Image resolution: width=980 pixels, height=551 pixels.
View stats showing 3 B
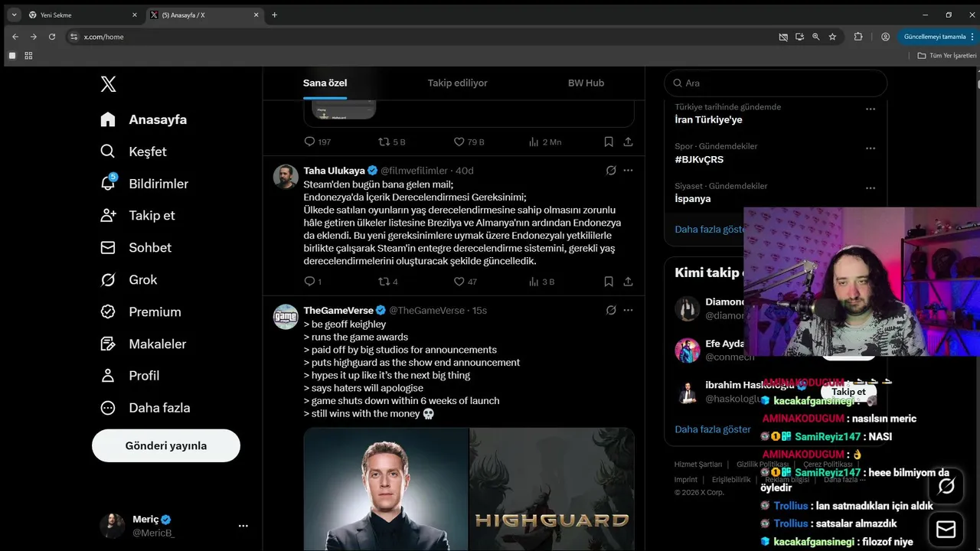click(x=534, y=282)
